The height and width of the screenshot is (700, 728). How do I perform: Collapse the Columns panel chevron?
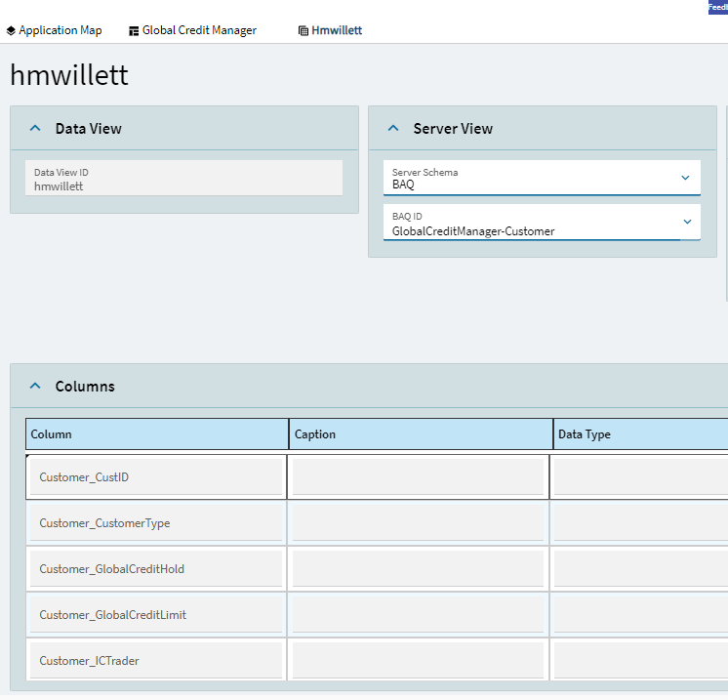tap(35, 386)
